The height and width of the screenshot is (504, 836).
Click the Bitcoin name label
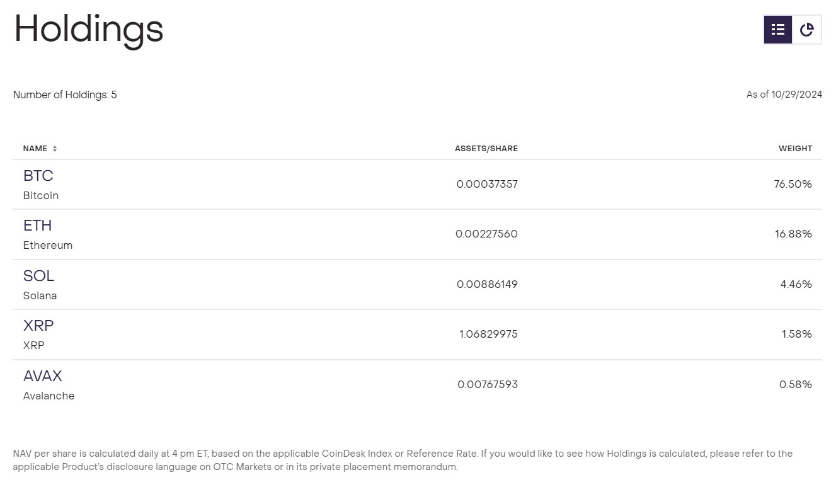tap(41, 195)
